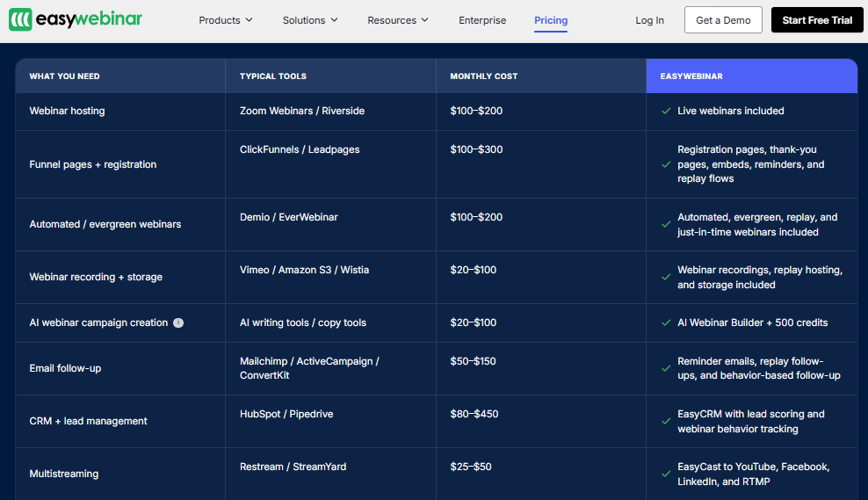Viewport: 868px width, 500px height.
Task: Click the AI webinar campaign creation label
Action: 98,322
